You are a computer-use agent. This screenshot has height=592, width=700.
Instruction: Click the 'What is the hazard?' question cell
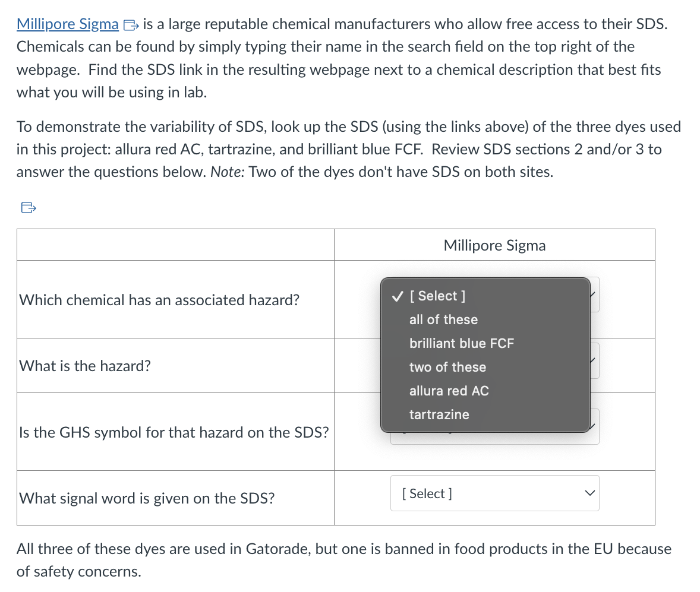[175, 365]
